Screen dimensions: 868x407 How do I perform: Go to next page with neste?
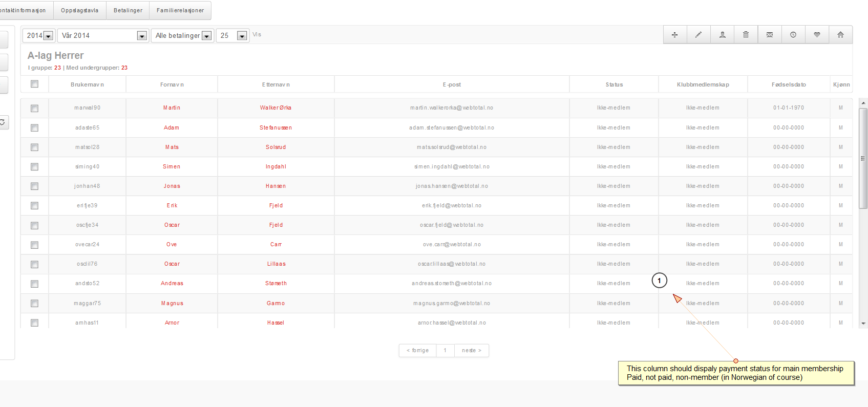point(472,350)
